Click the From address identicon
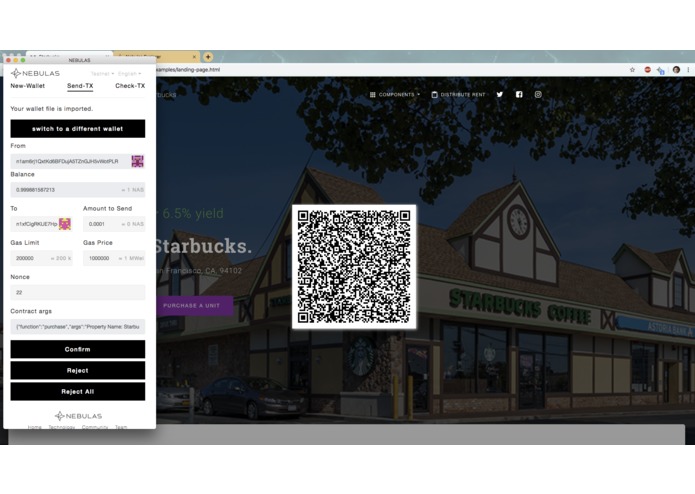This screenshot has width=695, height=494. (x=137, y=161)
